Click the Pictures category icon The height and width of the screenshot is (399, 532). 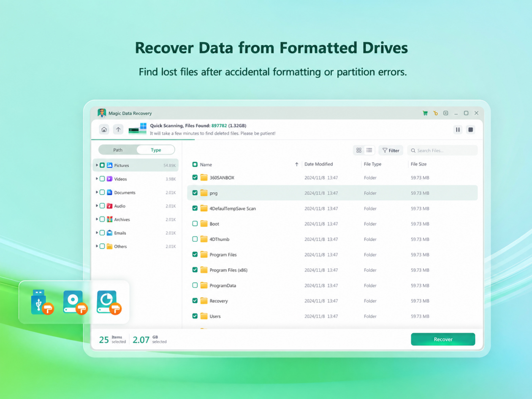tap(109, 165)
